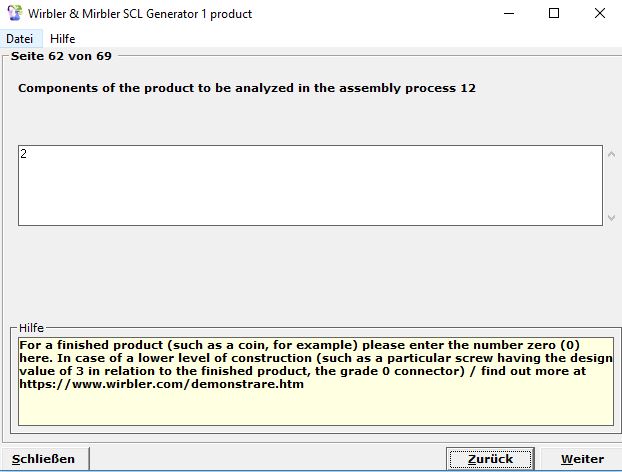622x472 pixels.
Task: Click the Wirbler & Mirbler app icon
Action: click(x=15, y=14)
